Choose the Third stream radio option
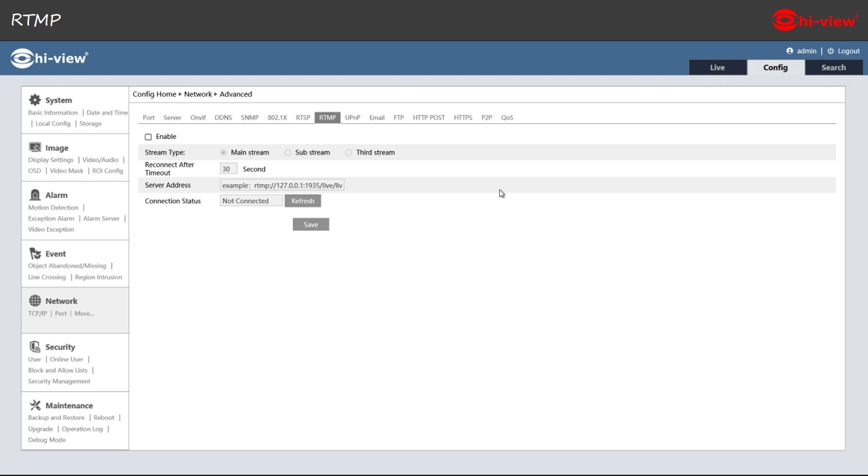The image size is (868, 476). (348, 153)
